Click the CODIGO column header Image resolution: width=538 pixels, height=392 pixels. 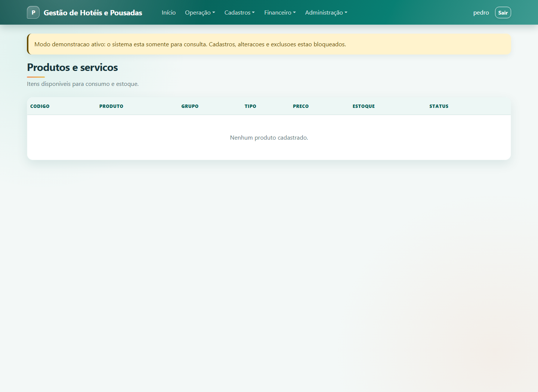pos(40,106)
